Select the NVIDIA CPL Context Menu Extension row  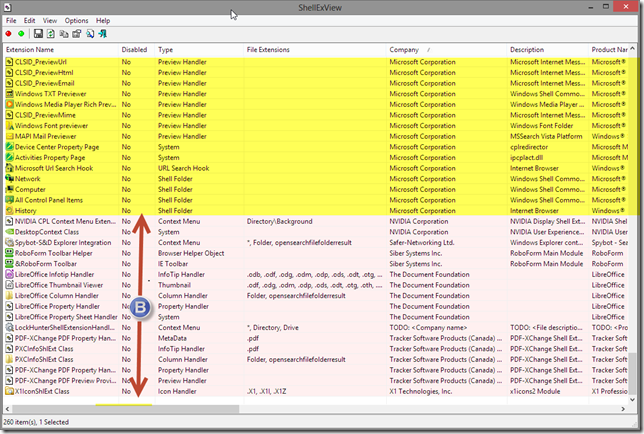click(316, 221)
